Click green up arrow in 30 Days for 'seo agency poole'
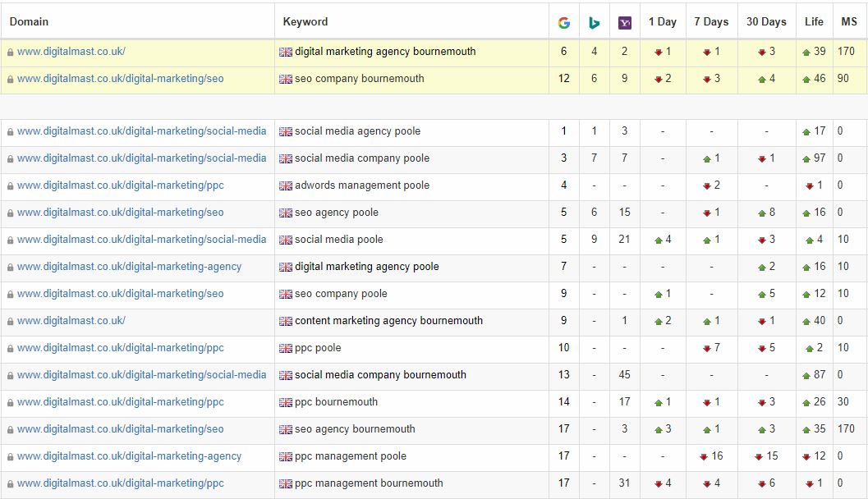This screenshot has width=868, height=499. [x=762, y=213]
